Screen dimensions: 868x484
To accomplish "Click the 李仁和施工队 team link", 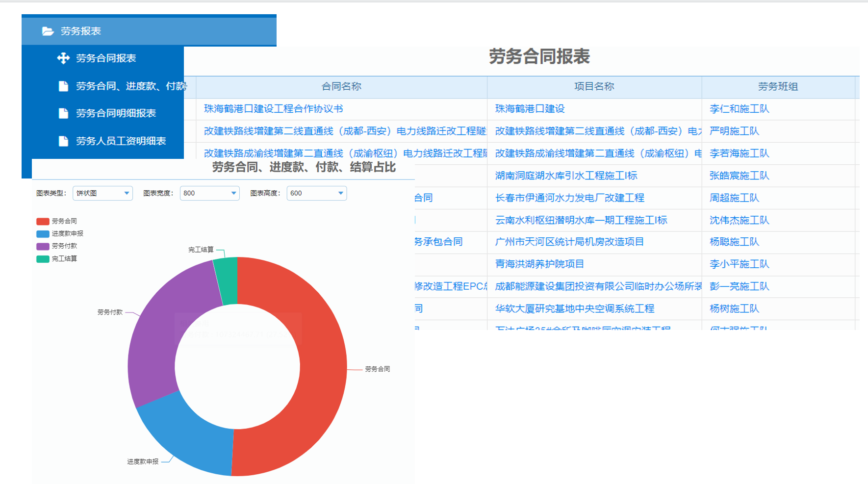I will pos(739,109).
